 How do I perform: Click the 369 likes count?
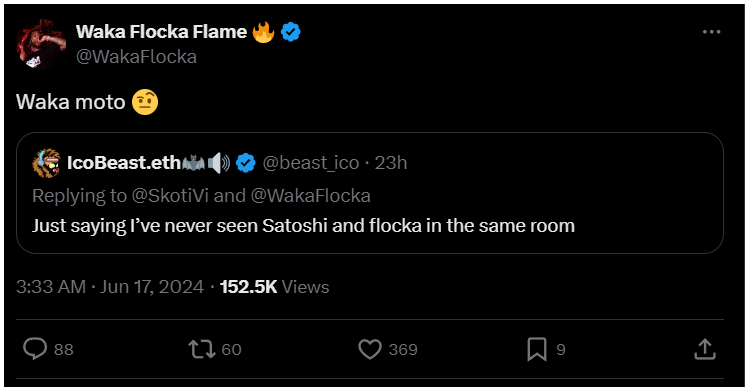coord(403,349)
